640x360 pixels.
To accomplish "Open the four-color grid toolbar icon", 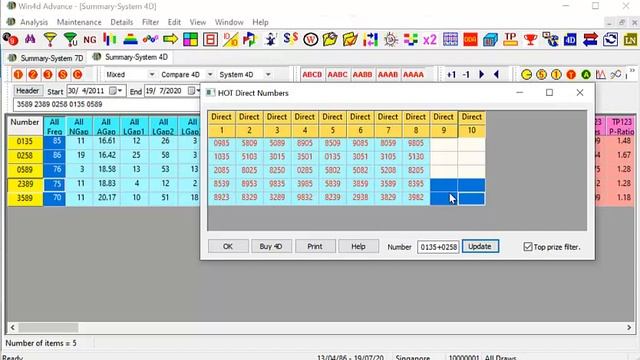I will coord(190,40).
